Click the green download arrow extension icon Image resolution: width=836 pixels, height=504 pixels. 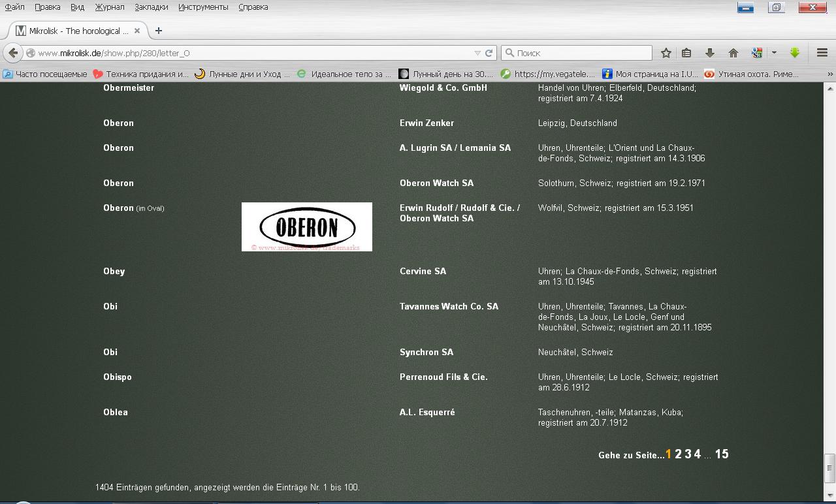[795, 53]
